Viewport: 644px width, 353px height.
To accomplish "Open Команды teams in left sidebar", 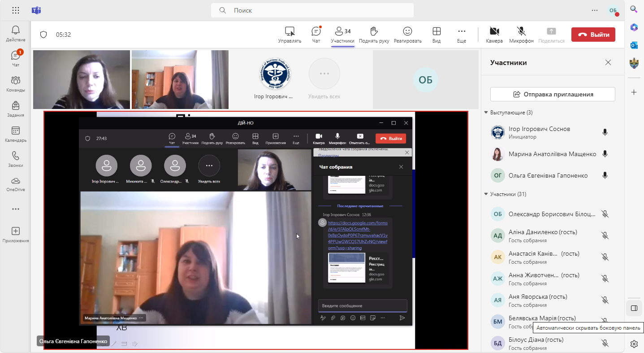I will pyautogui.click(x=16, y=84).
